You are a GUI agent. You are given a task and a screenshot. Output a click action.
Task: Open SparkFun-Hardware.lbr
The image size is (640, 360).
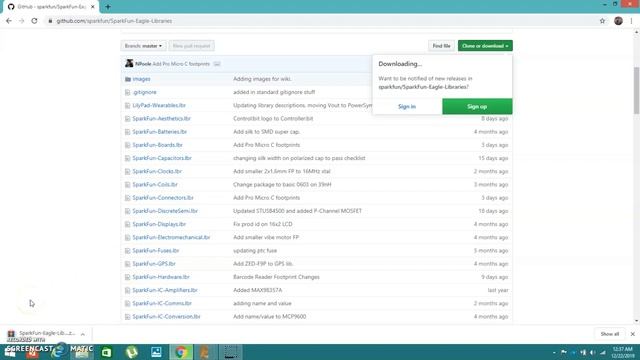[161, 277]
